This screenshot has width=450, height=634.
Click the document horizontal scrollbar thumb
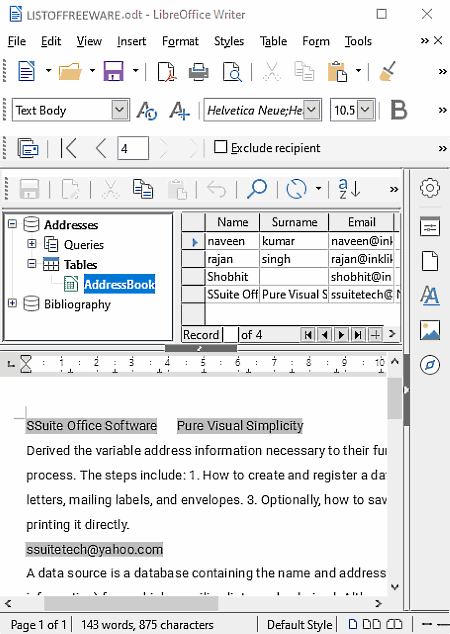click(x=131, y=603)
